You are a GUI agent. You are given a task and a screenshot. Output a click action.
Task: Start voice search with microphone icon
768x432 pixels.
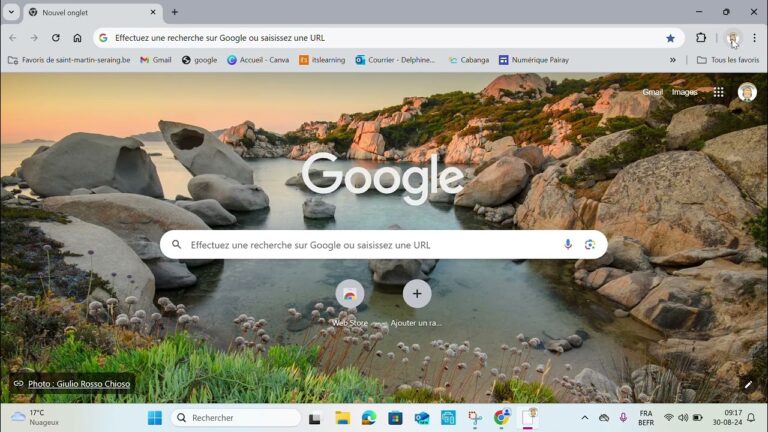568,244
